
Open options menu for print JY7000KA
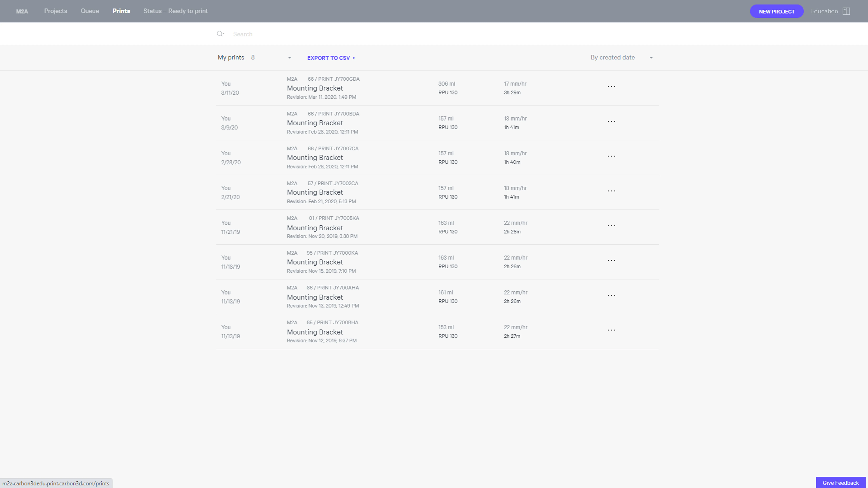[x=611, y=261]
